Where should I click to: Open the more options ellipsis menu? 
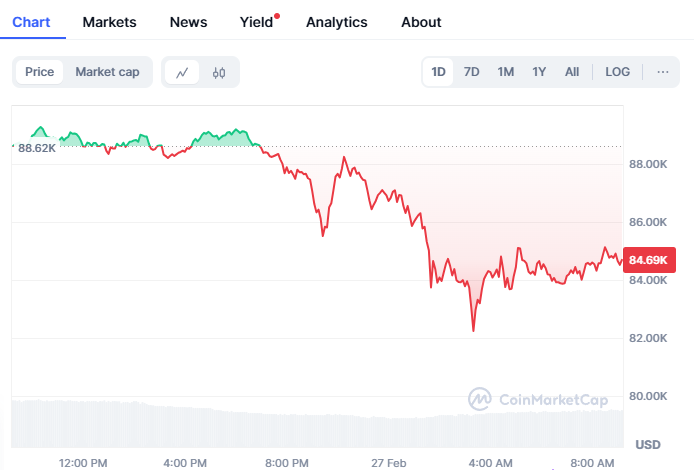662,72
